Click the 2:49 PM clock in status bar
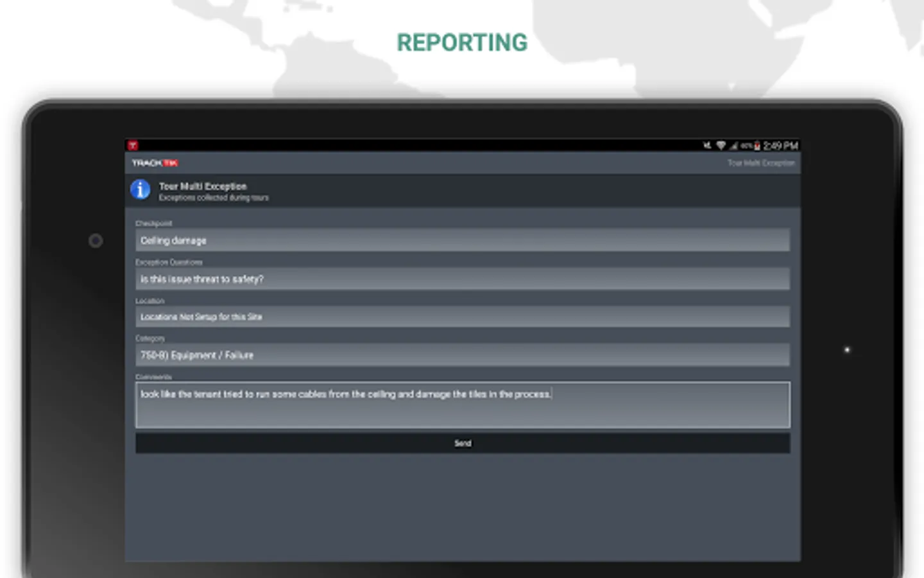Screen dimensions: 924x578 click(780, 146)
